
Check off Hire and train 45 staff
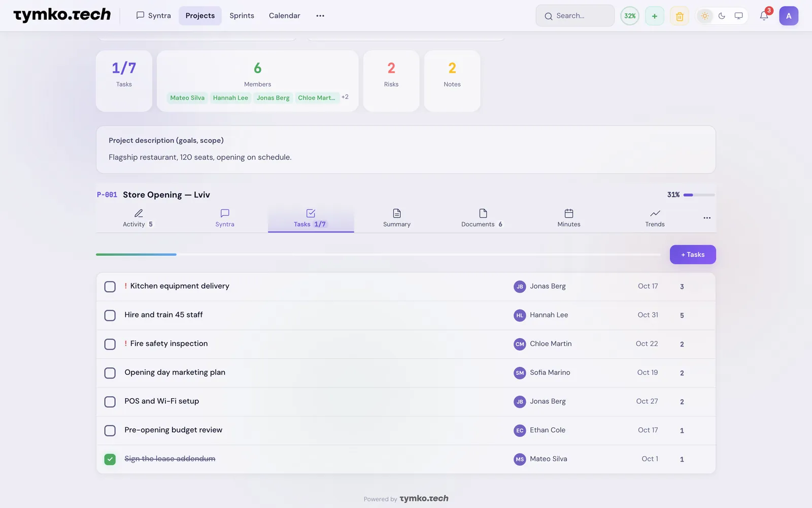click(110, 315)
